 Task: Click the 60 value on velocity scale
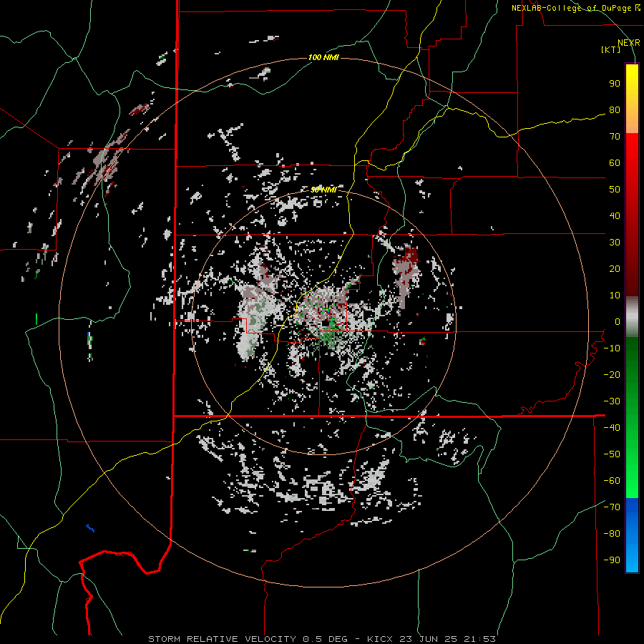(x=615, y=163)
